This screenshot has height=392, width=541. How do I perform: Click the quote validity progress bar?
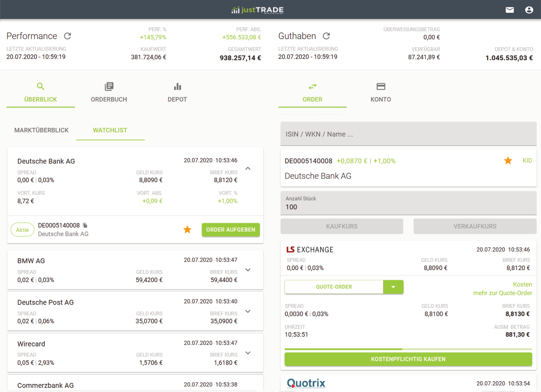408,349
